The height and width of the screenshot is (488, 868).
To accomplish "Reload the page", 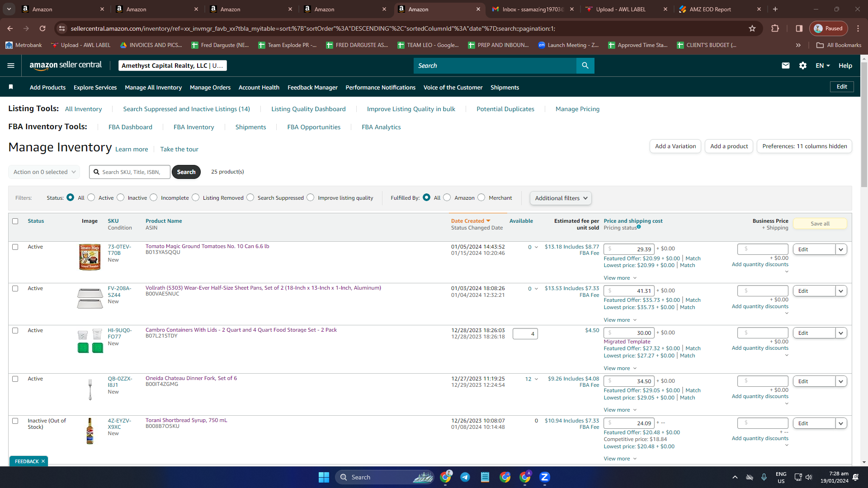I will pos(42,28).
